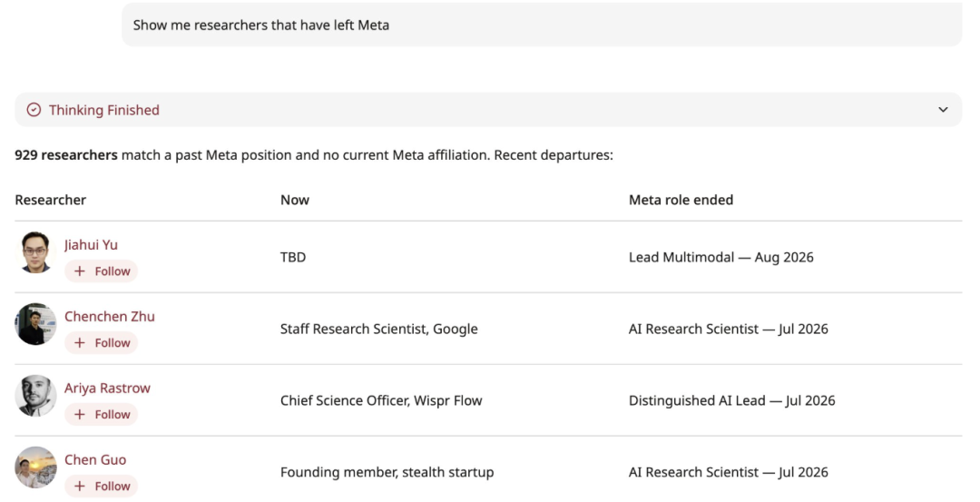Click the query message about Meta researchers
Screen dimensions: 980x502
[x=542, y=25]
